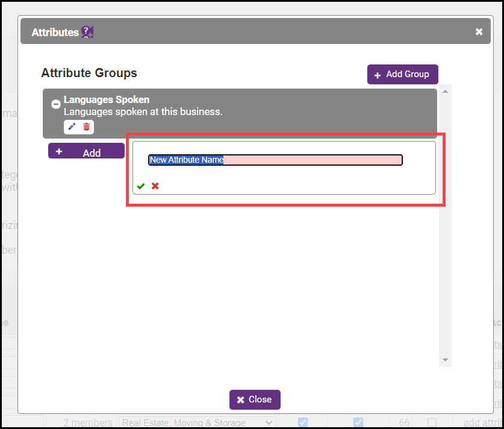Click the Languages Spoken group title

click(x=107, y=99)
